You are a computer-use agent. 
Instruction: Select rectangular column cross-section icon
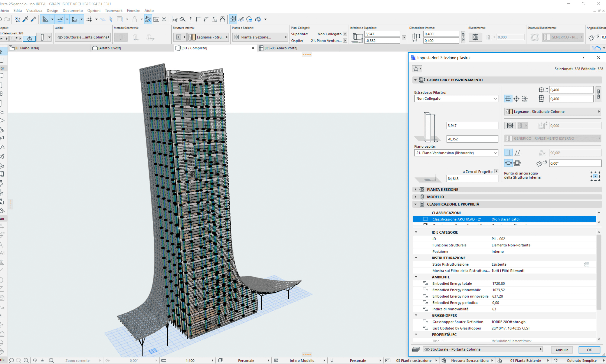(508, 99)
